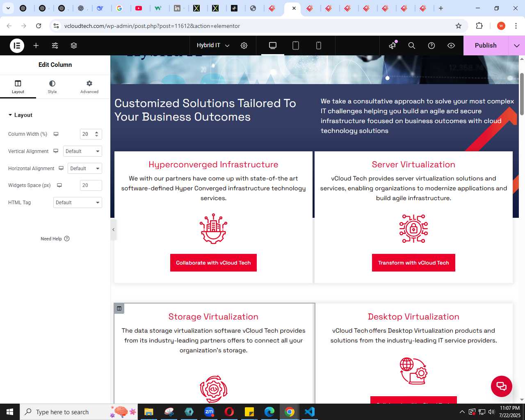Click the taskbar search box

click(x=78, y=412)
